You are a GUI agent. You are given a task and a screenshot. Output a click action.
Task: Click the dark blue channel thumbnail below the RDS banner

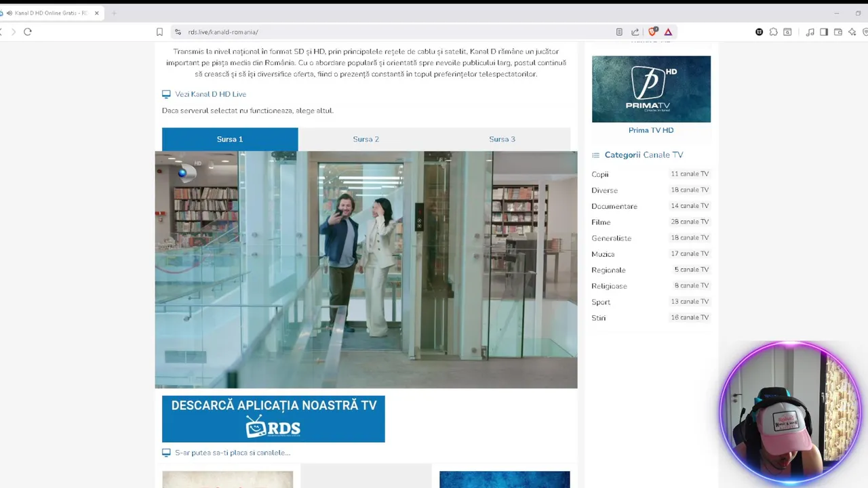[505, 480]
